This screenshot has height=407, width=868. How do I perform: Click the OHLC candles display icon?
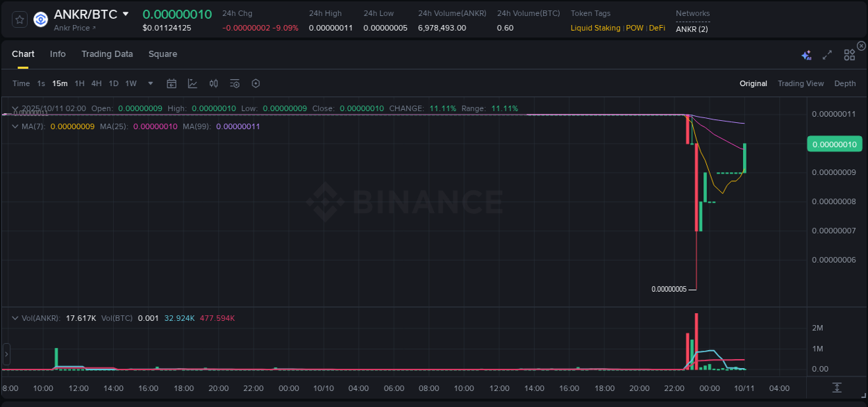213,83
